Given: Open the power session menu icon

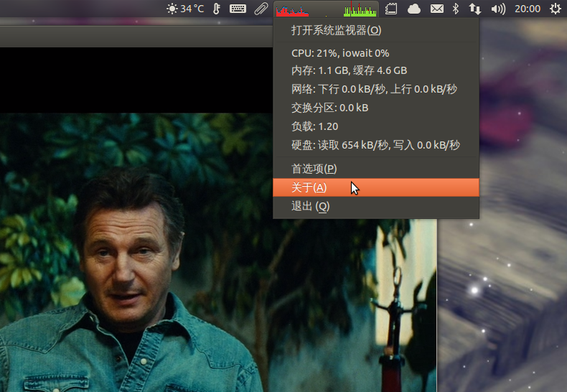Looking at the screenshot, I should pyautogui.click(x=555, y=9).
